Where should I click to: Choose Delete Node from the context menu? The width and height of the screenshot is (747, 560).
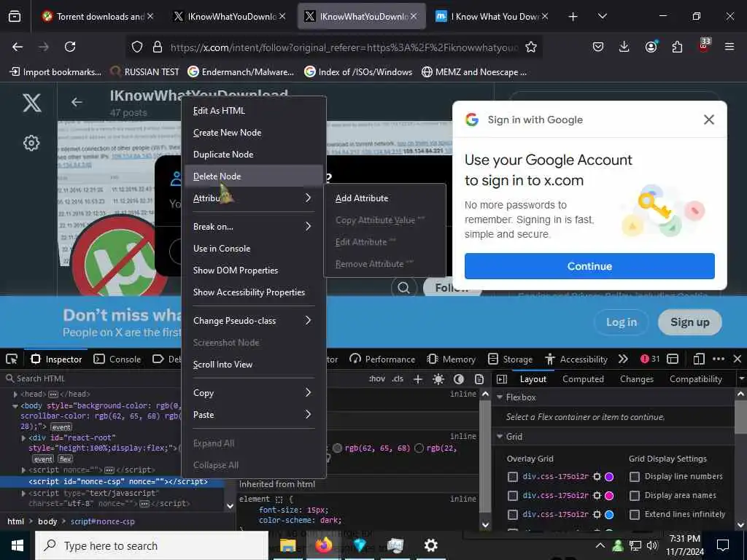point(253,176)
